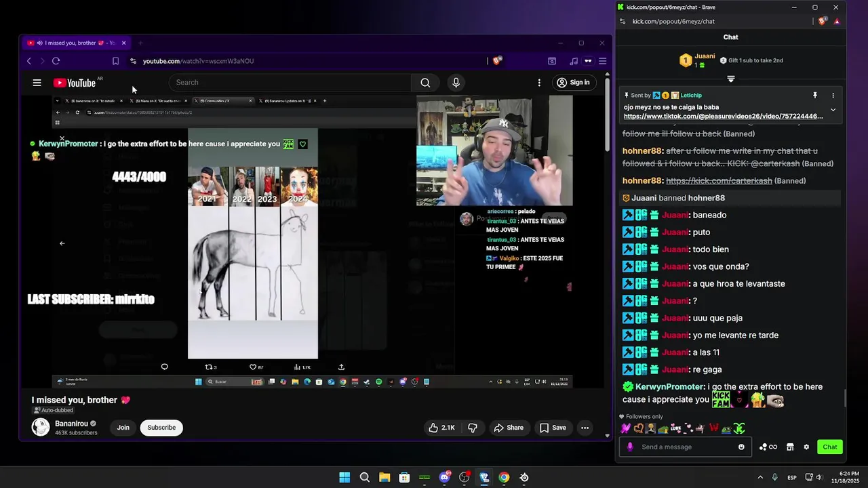Select the 'I missed you, brother' browser tab
This screenshot has height=488, width=868.
[76, 43]
